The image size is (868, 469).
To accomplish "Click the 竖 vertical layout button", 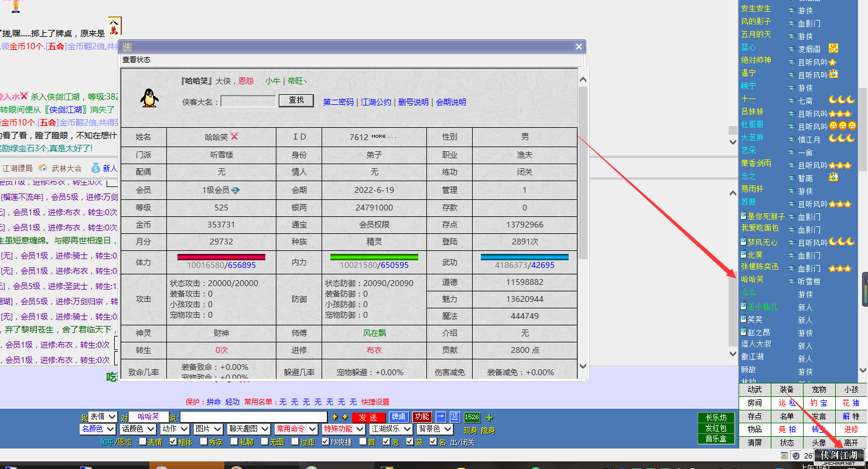I will pyautogui.click(x=455, y=417).
